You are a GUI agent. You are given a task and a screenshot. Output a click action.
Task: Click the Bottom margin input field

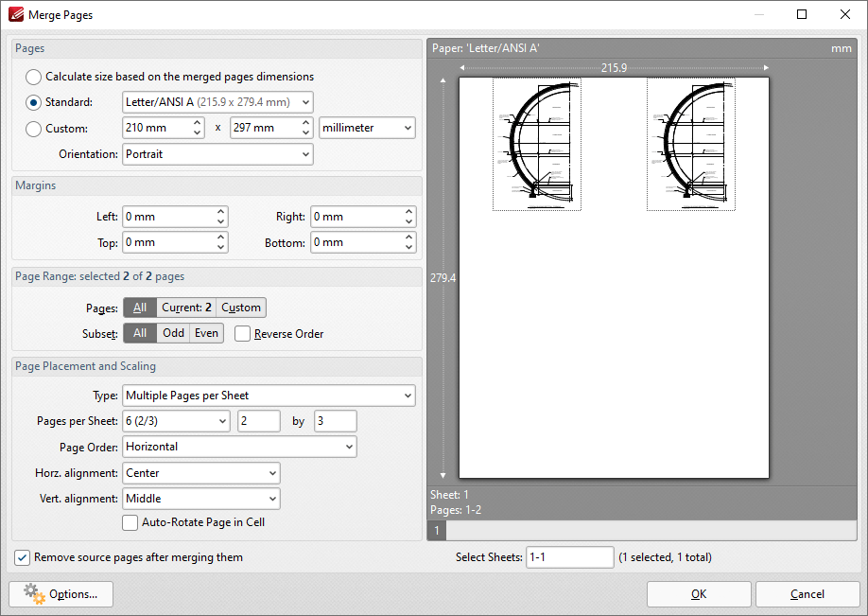pyautogui.click(x=357, y=242)
